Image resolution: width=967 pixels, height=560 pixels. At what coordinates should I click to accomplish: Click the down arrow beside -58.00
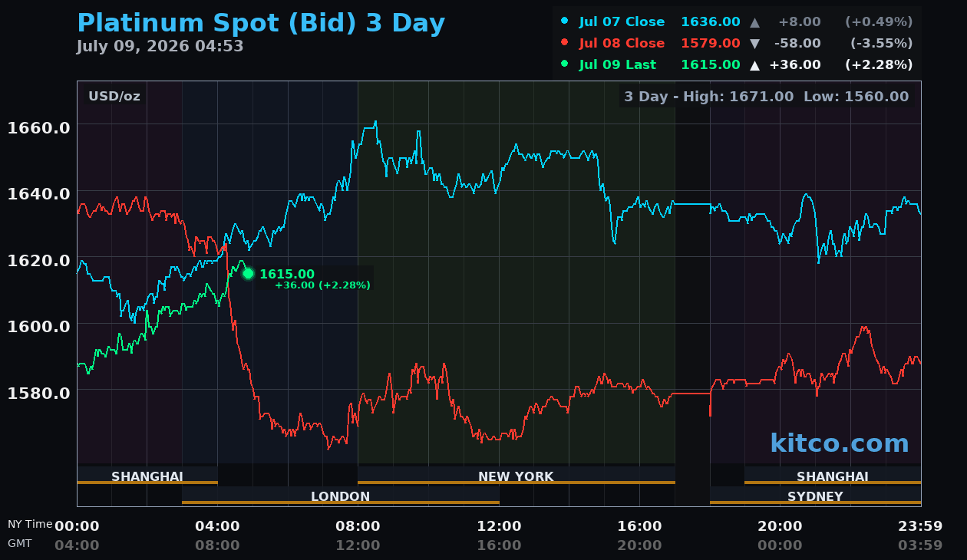(x=755, y=44)
